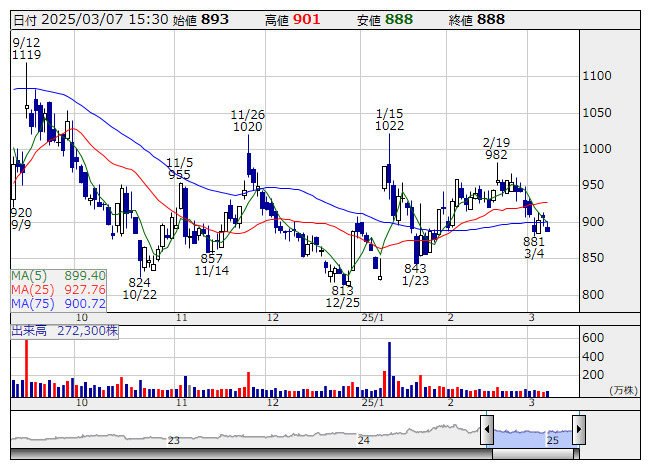Click the 出来高 272,300株 volume label
Screen dimensions: 653x470
pyautogui.click(x=65, y=331)
